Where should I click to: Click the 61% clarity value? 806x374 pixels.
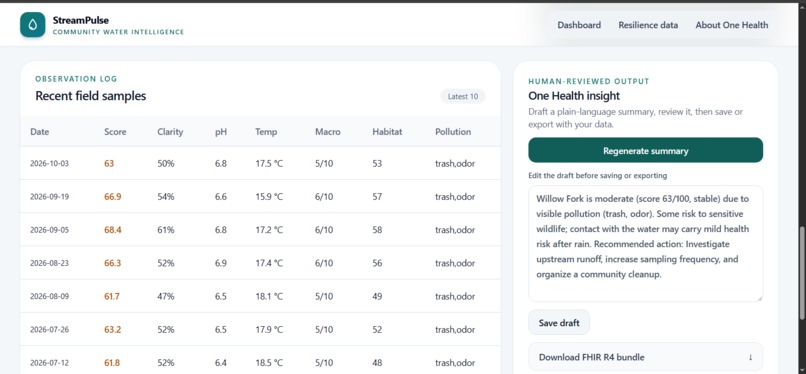click(166, 230)
